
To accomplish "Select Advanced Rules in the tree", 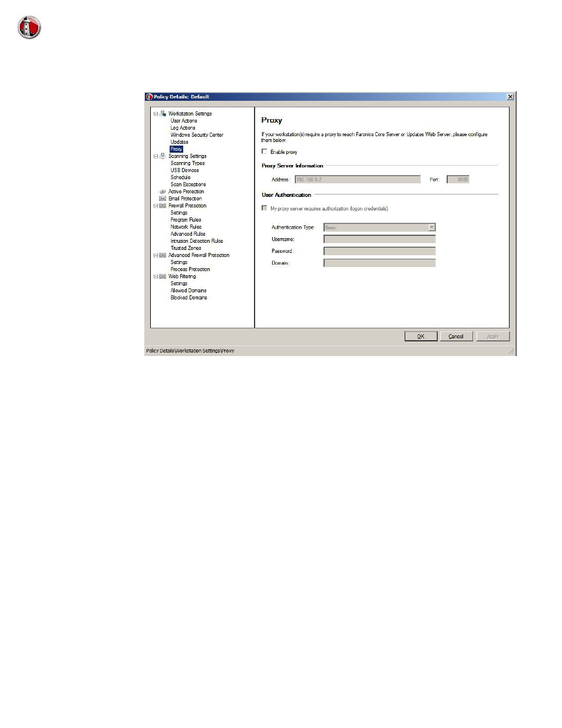I will pyautogui.click(x=188, y=234).
